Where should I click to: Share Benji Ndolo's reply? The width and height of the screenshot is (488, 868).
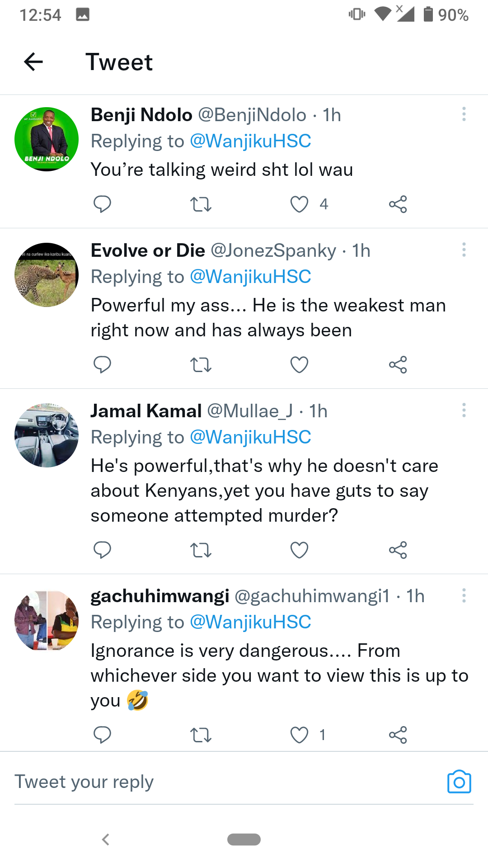point(398,204)
